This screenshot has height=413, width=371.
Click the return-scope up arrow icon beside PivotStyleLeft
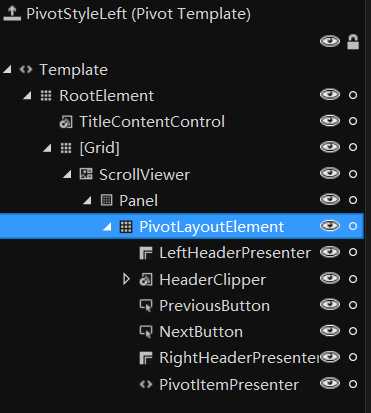point(12,14)
